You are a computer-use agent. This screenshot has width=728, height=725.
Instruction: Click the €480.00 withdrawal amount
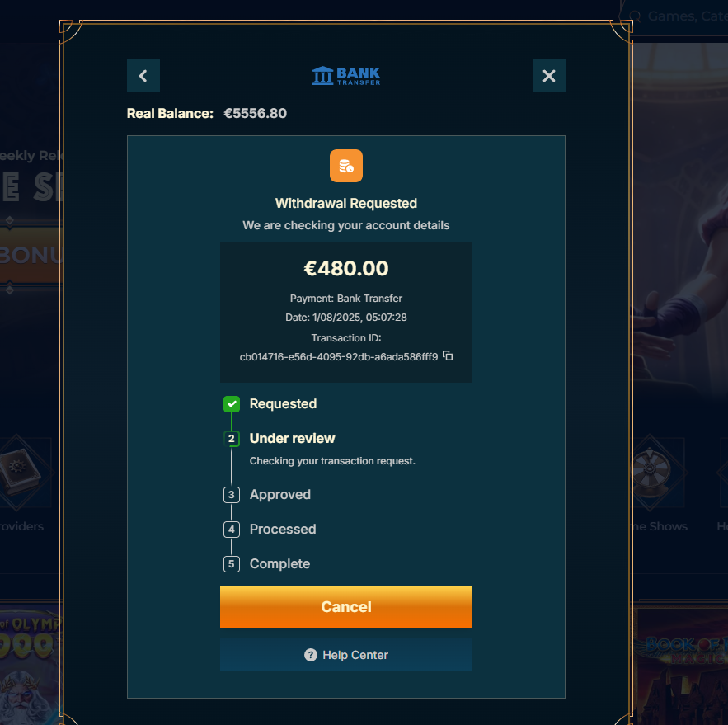[x=346, y=268]
